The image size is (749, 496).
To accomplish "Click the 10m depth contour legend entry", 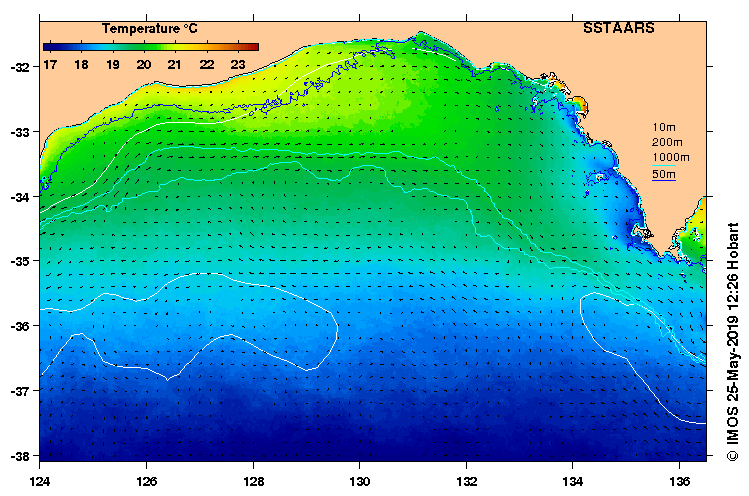I will [664, 127].
